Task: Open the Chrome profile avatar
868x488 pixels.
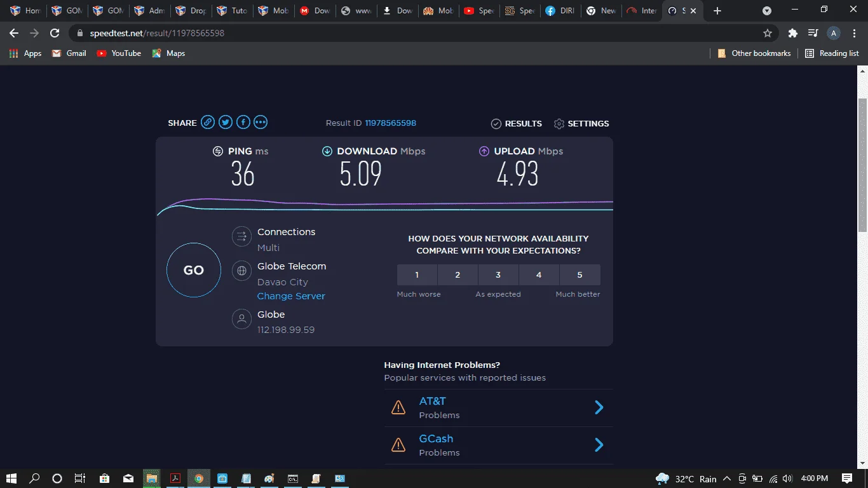Action: tap(834, 33)
